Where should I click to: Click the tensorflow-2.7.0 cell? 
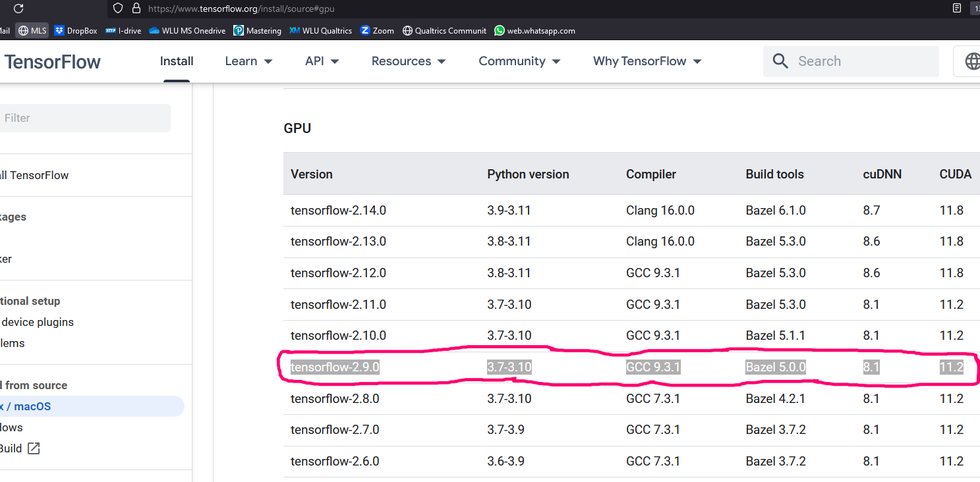pos(335,429)
